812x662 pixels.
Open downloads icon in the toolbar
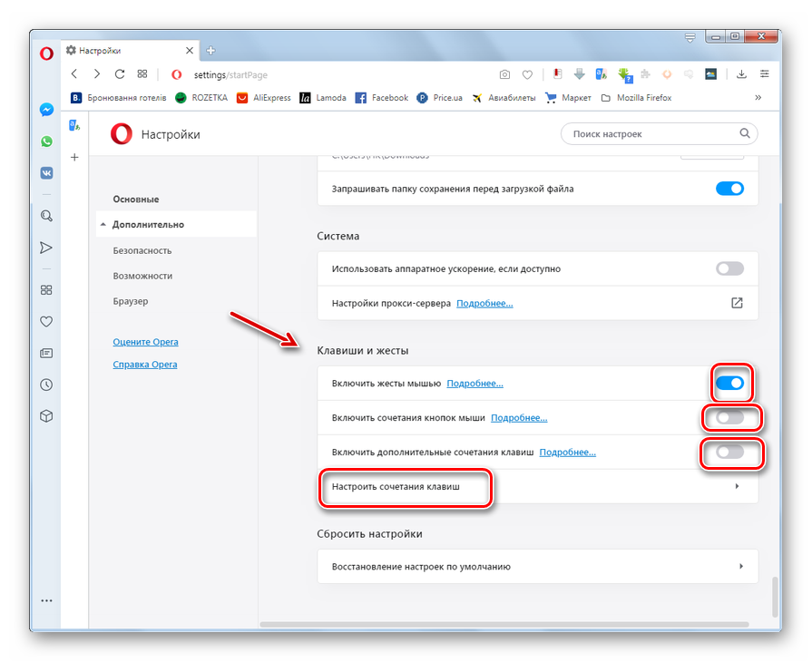click(741, 74)
